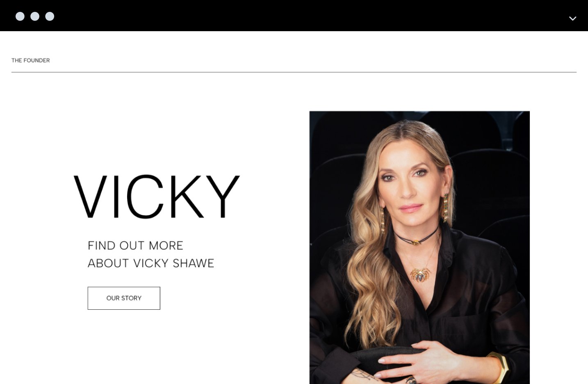Click the gold drop earring in the portrait
The image size is (588, 384).
pyautogui.click(x=445, y=208)
